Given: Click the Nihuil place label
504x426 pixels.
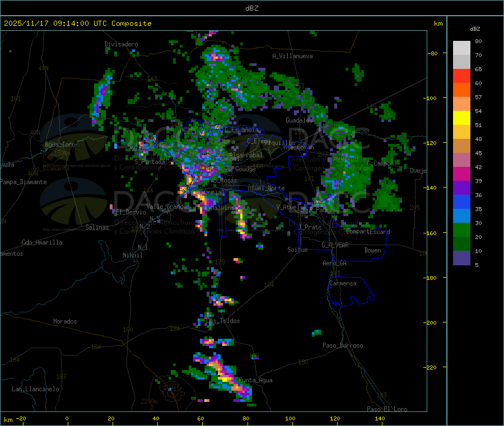Looking at the screenshot, I should coord(132,255).
